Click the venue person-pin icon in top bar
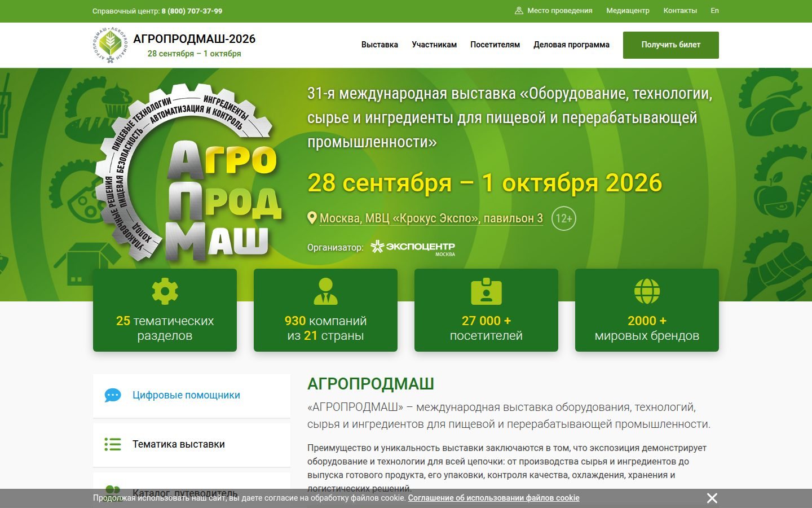This screenshot has height=508, width=812. coord(519,11)
